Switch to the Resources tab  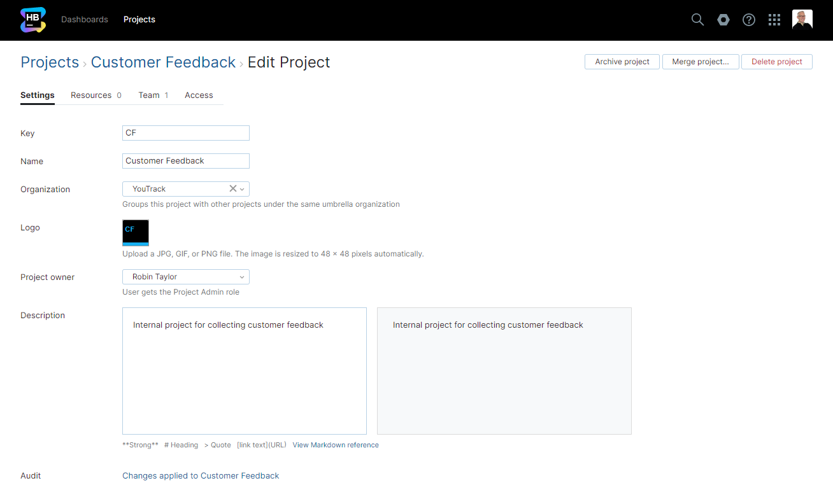[x=92, y=95]
